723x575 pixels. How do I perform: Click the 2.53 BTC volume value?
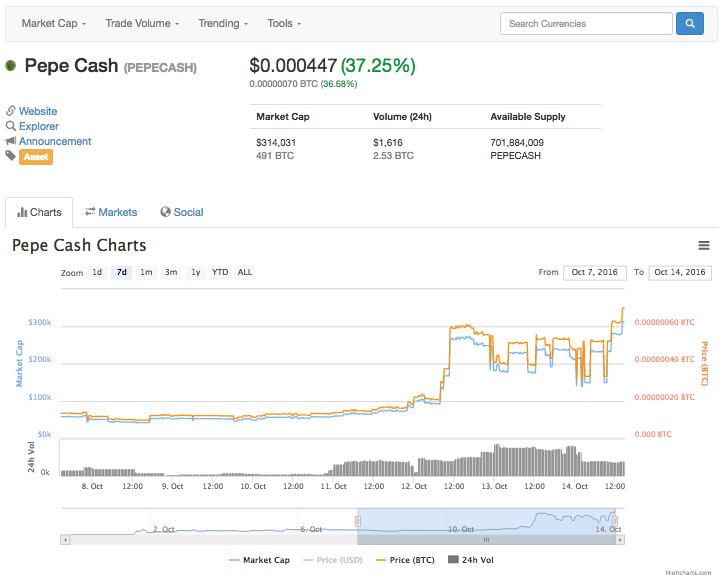pos(393,156)
